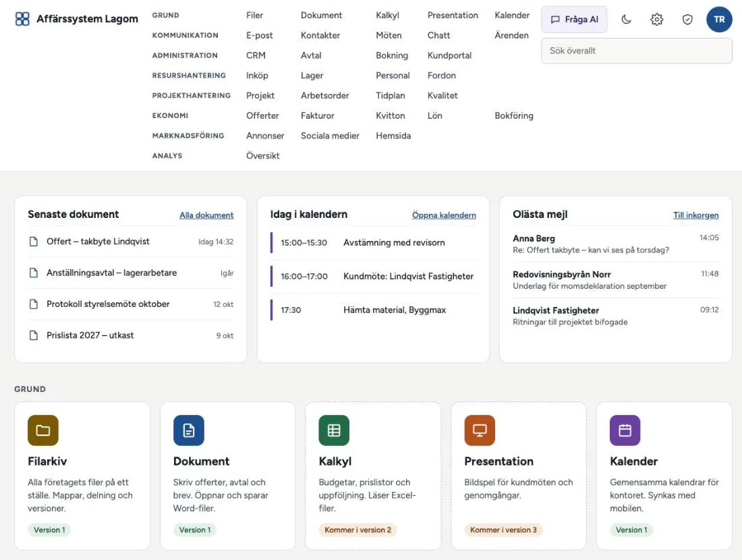Open CRM in the navigation
The image size is (742, 560).
(x=256, y=55)
